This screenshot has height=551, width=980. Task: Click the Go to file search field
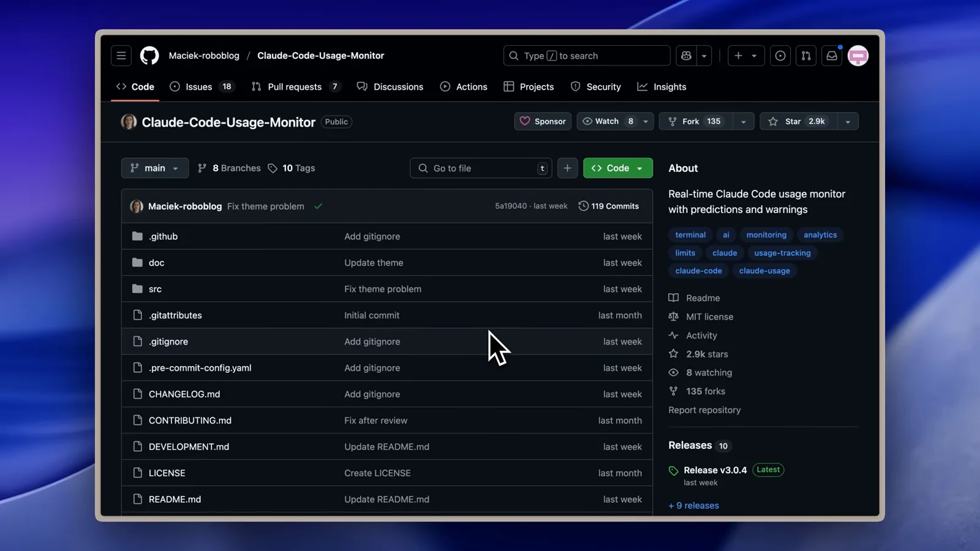(481, 168)
